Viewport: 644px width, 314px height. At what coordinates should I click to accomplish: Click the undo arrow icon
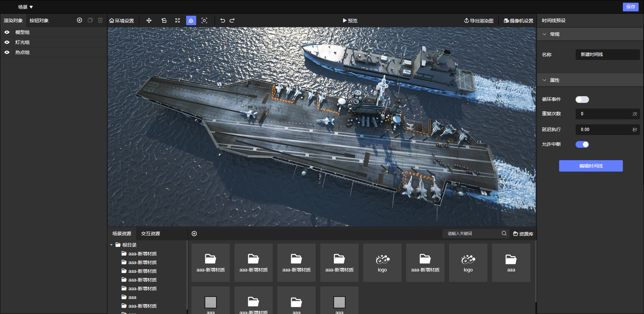coord(222,20)
